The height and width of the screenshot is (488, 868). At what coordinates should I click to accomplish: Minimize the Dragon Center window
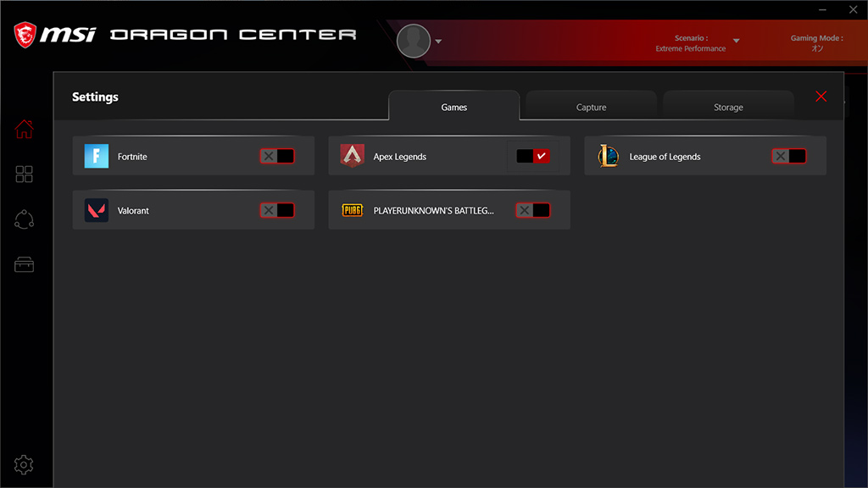click(822, 9)
